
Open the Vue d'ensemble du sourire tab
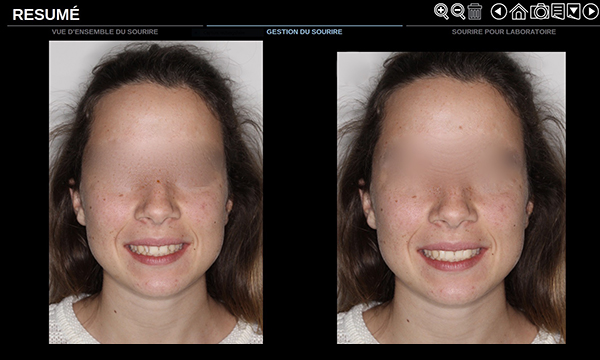pyautogui.click(x=105, y=32)
